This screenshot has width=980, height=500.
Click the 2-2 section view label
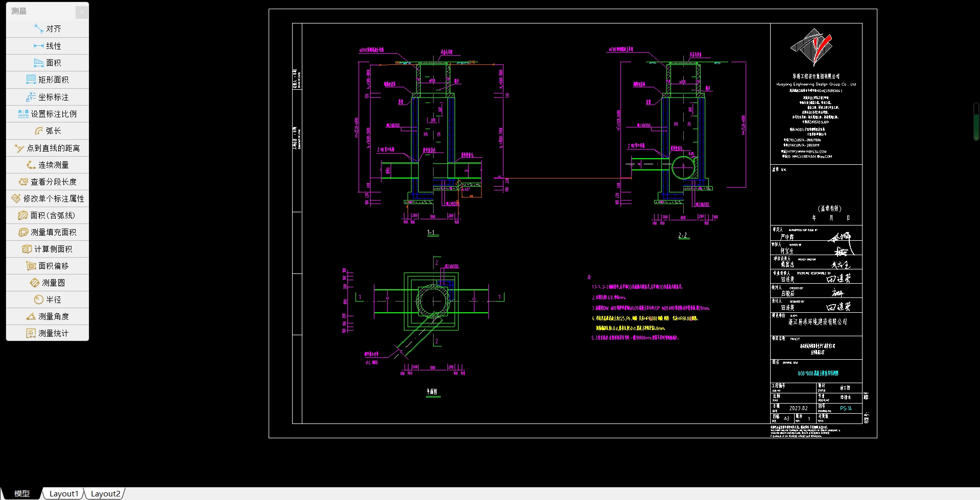tap(683, 236)
